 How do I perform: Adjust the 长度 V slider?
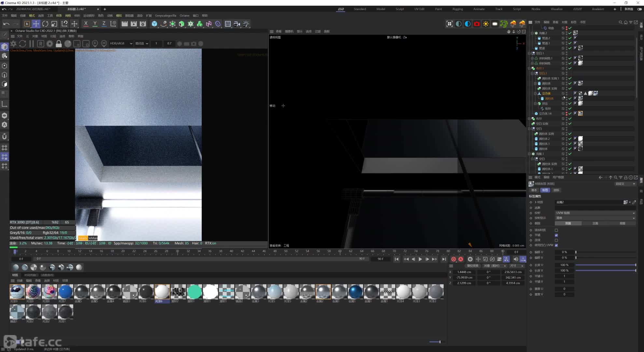(x=606, y=271)
